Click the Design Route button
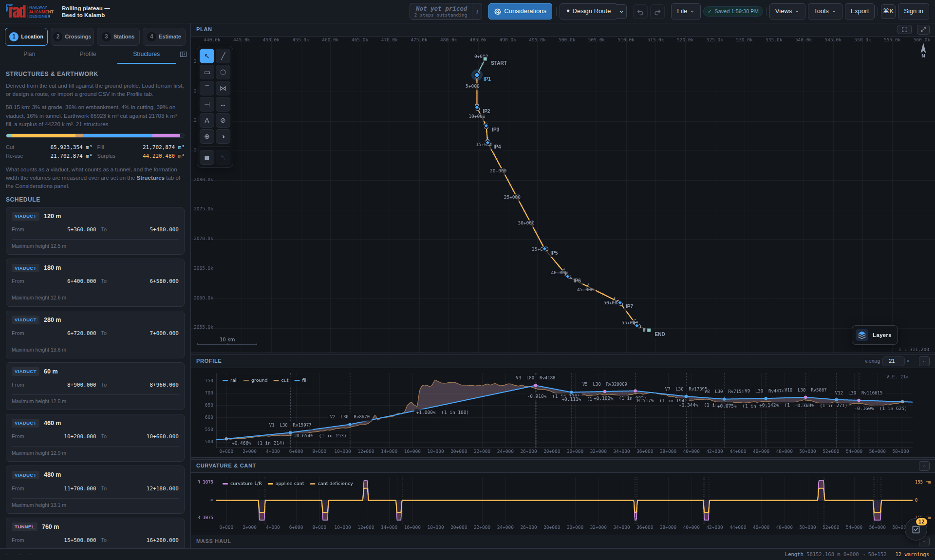 coord(588,11)
